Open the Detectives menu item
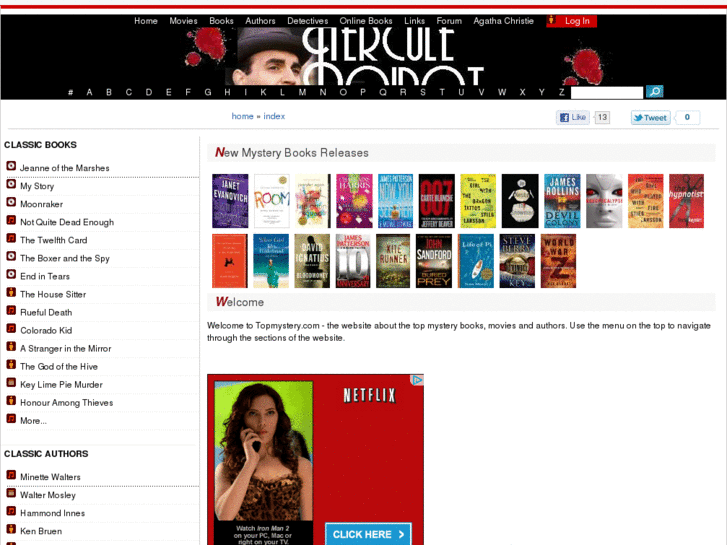 307,21
